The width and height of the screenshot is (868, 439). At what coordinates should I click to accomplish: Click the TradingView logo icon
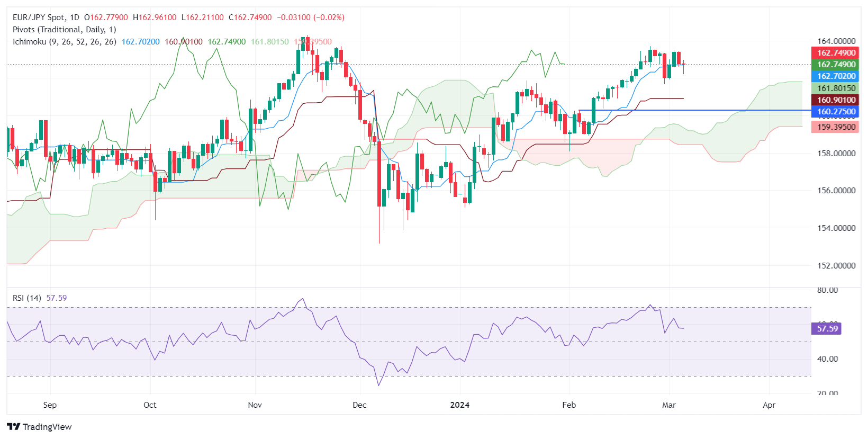coord(14,427)
